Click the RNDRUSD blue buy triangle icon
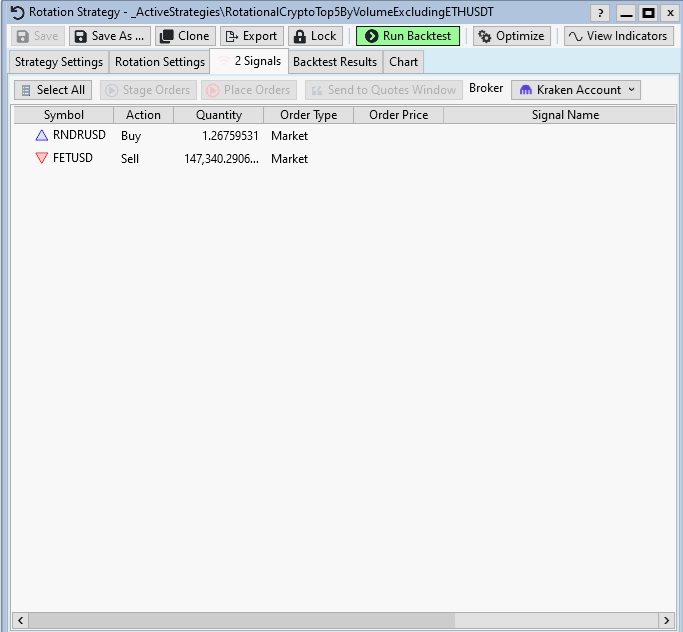The image size is (683, 632). pyautogui.click(x=41, y=135)
